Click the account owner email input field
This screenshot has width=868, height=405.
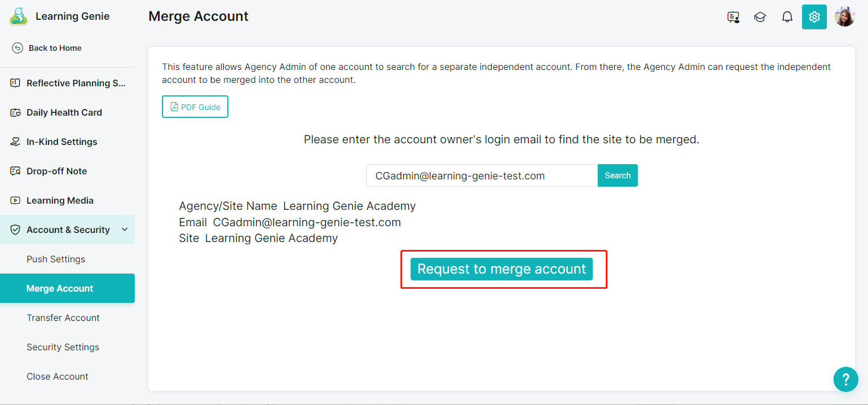[x=482, y=175]
